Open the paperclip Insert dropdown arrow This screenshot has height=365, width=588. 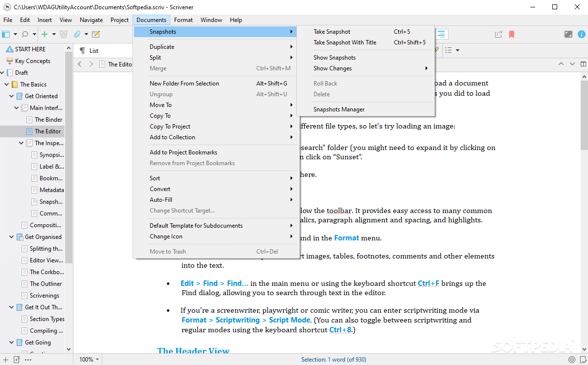coord(86,34)
